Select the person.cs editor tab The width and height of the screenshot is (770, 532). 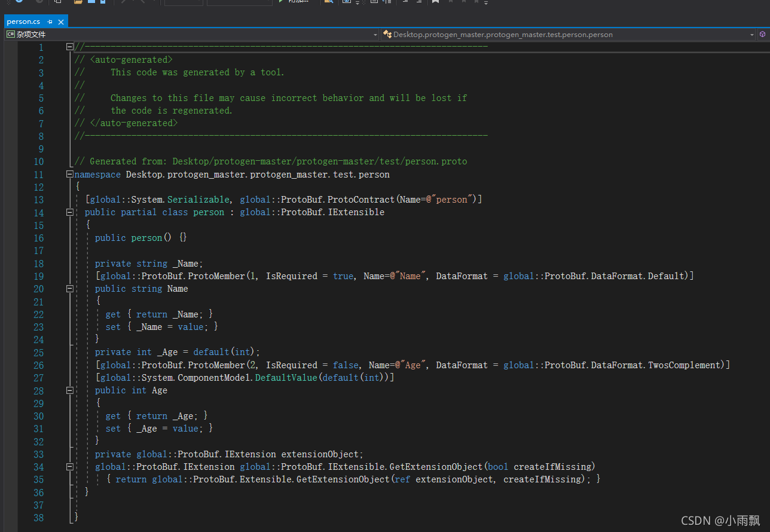click(x=23, y=21)
